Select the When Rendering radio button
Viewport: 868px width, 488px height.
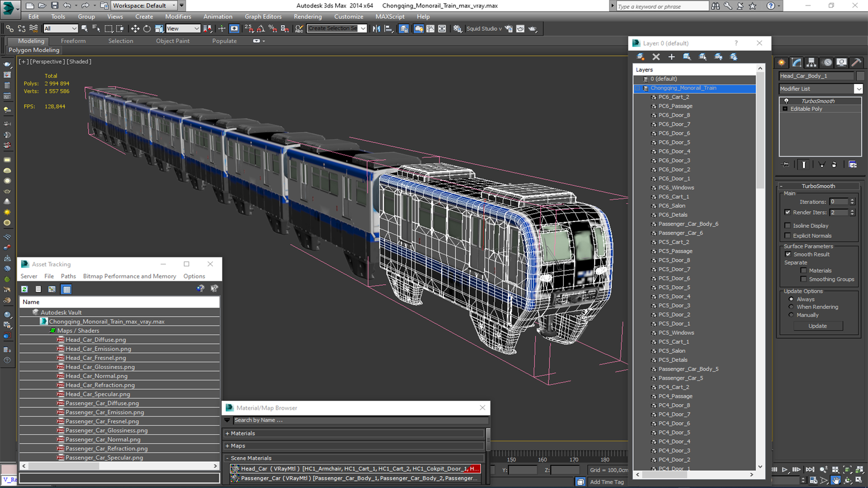coord(791,307)
